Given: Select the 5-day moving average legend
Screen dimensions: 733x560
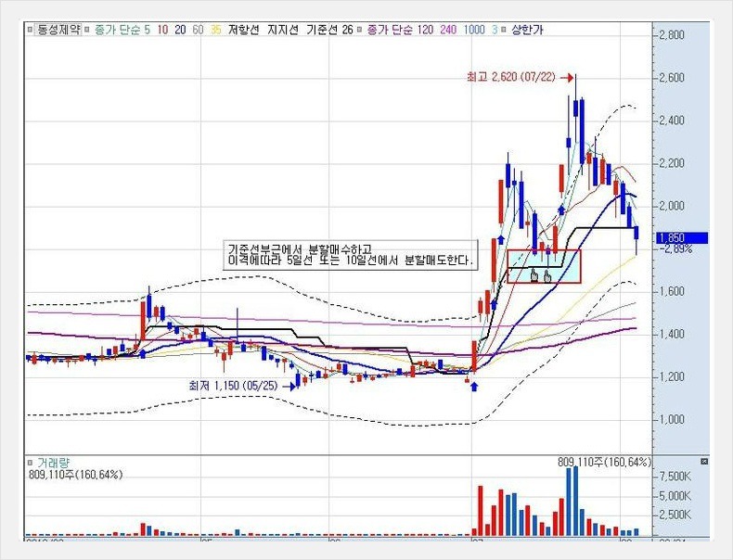Looking at the screenshot, I should [148, 30].
